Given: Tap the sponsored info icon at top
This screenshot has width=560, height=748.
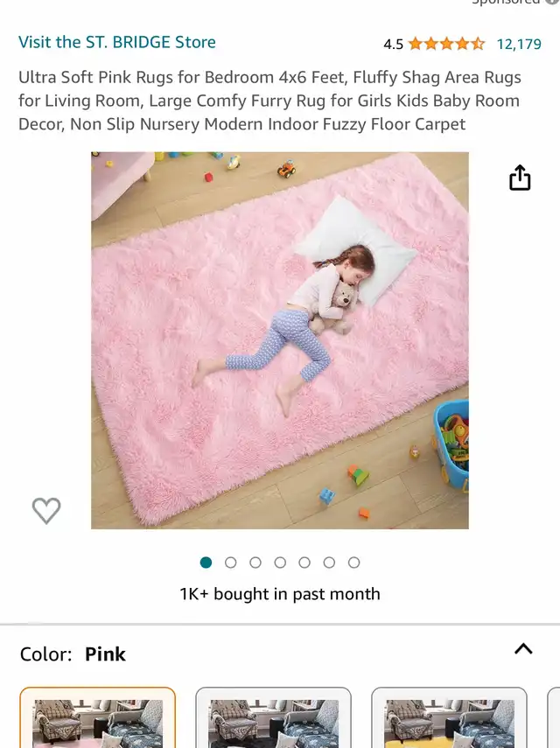Looking at the screenshot, I should pyautogui.click(x=553, y=2).
